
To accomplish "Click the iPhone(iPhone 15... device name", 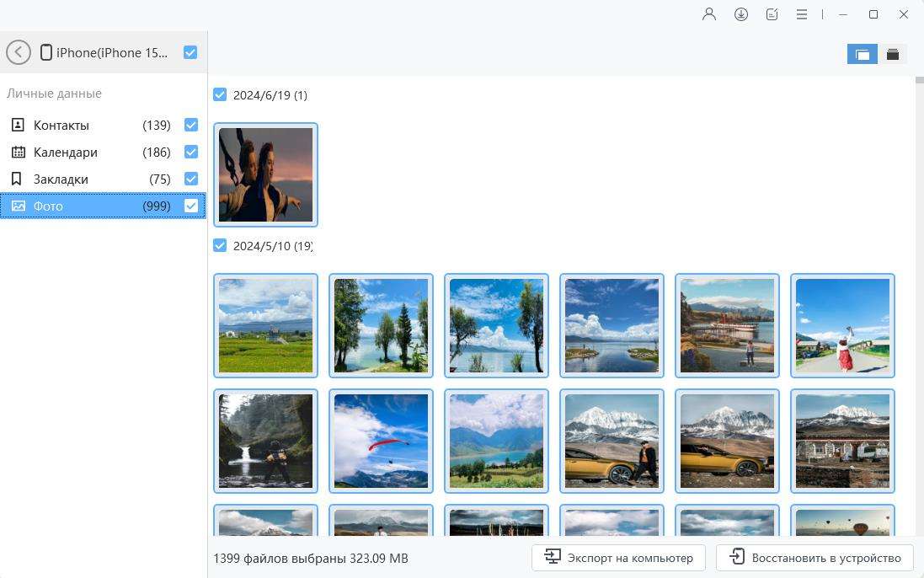I will tap(112, 52).
